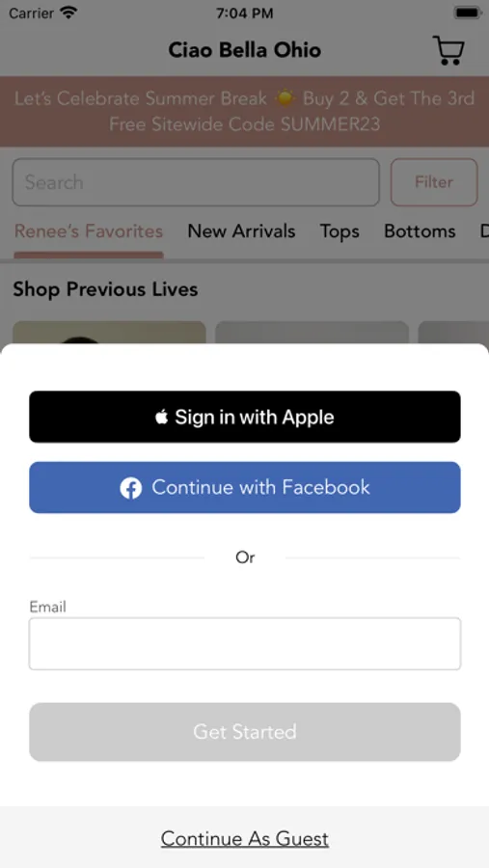Switch to Renee's Favorites tab
This screenshot has width=489, height=868.
(89, 231)
